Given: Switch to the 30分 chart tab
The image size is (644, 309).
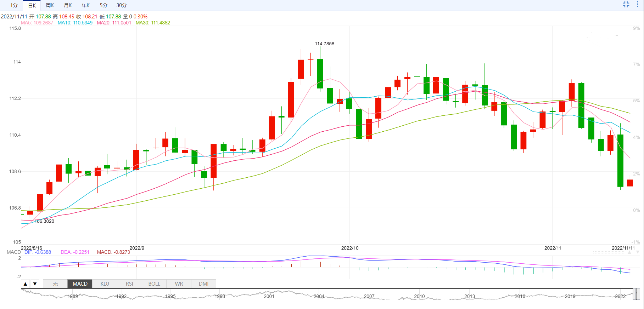Looking at the screenshot, I should click(x=122, y=5).
